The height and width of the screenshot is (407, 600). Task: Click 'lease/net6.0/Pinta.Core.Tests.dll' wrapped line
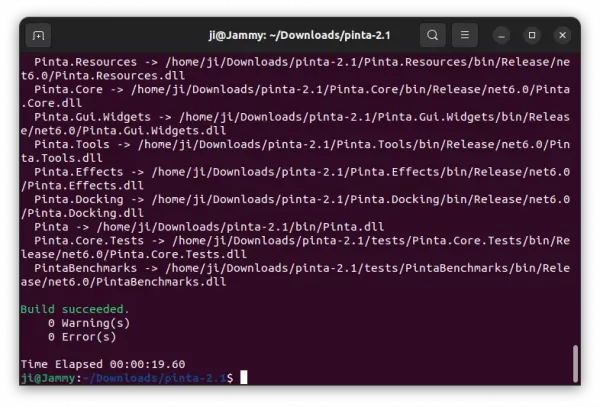tap(134, 254)
